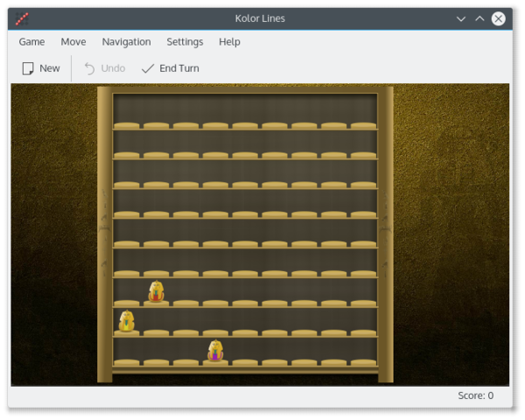The image size is (525, 420).
Task: Open the Help menu
Action: pos(229,41)
